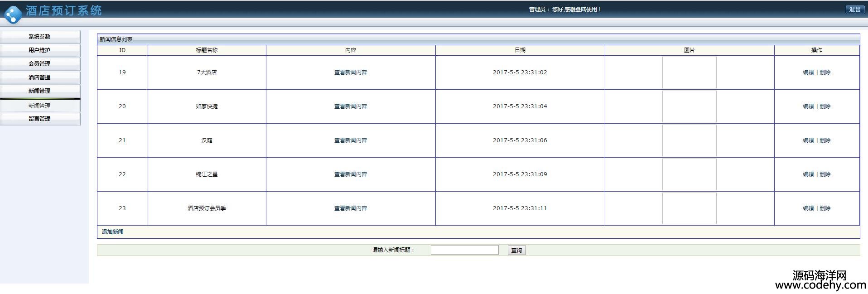
Task: Edit the 酒店预订会员季 news entry
Action: pos(808,208)
